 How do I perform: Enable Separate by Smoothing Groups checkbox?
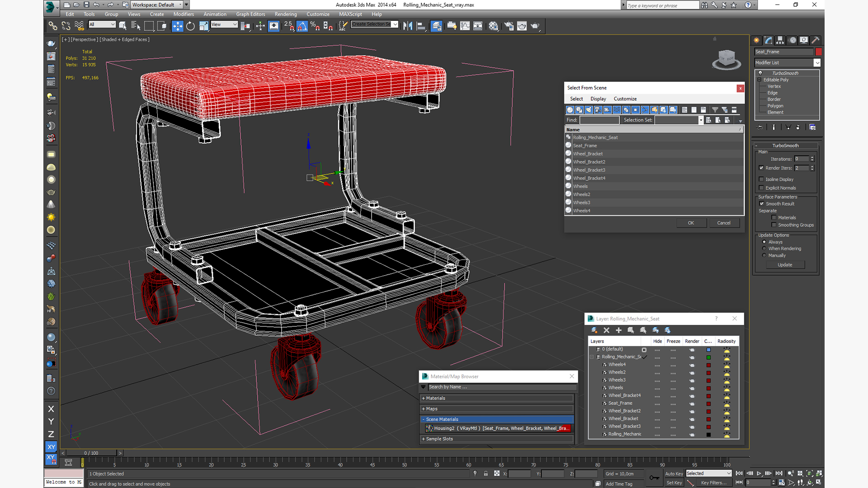774,225
